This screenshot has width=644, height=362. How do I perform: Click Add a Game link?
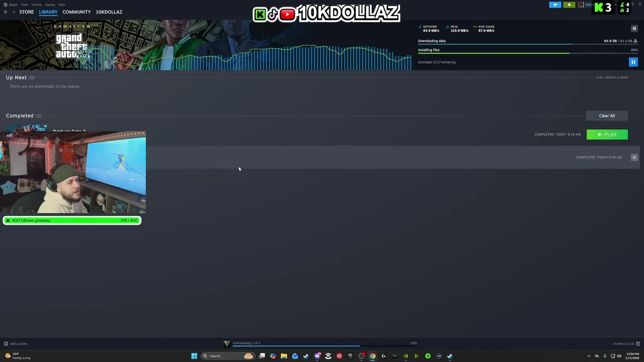[19, 344]
